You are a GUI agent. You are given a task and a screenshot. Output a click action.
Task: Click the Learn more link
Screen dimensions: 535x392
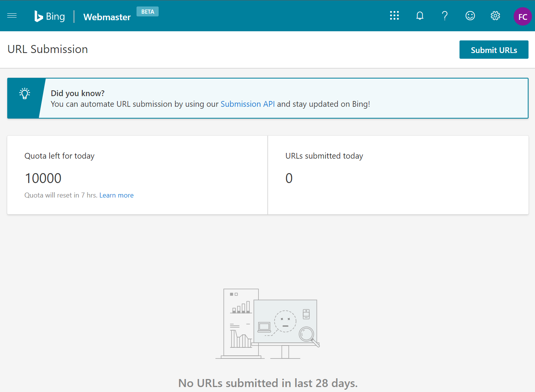116,195
